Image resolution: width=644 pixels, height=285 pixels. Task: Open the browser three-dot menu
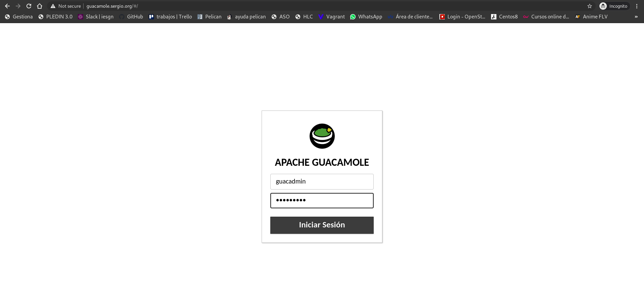637,6
